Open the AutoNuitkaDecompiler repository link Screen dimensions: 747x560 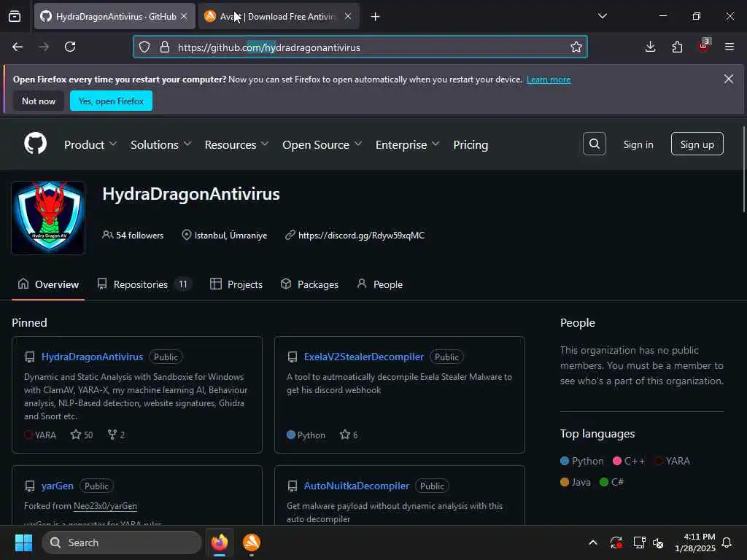[356, 486]
